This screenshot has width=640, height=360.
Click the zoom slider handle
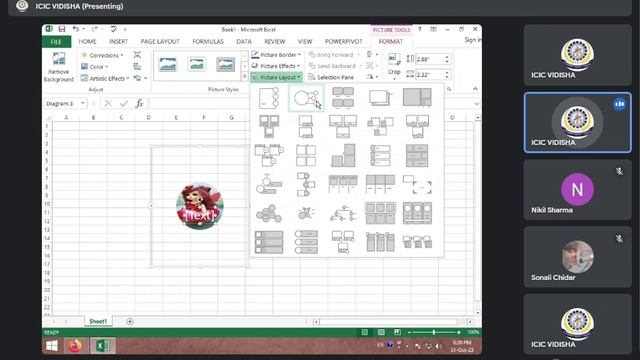point(433,332)
